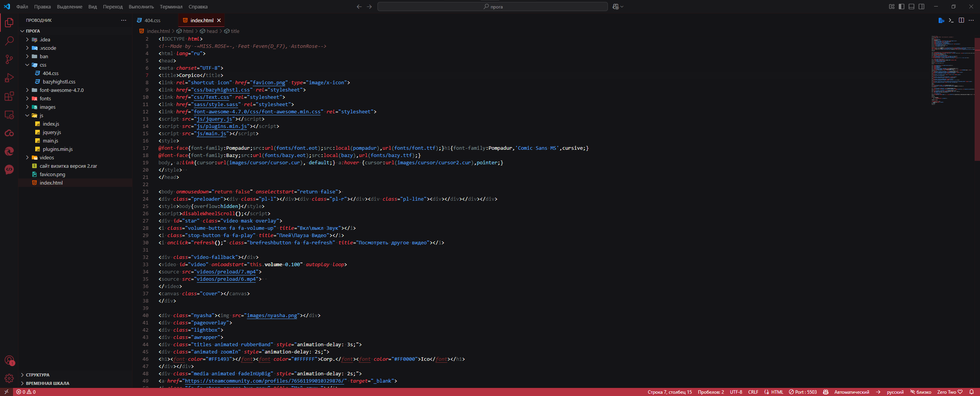
Task: Toggle secondary side bar visibility
Action: tap(921, 7)
